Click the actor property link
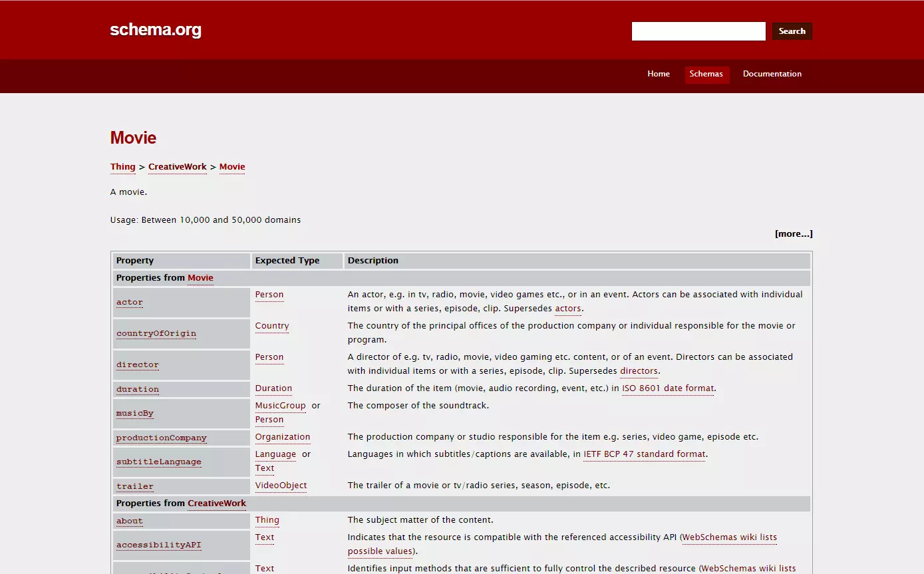This screenshot has width=924, height=574. click(x=130, y=302)
